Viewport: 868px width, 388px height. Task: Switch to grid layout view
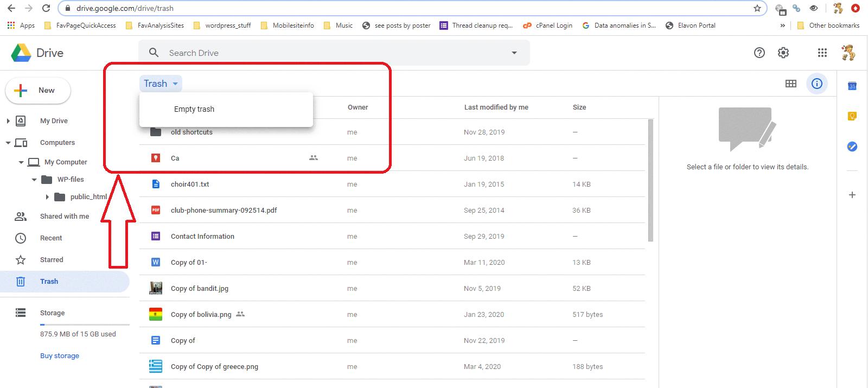pyautogui.click(x=791, y=84)
